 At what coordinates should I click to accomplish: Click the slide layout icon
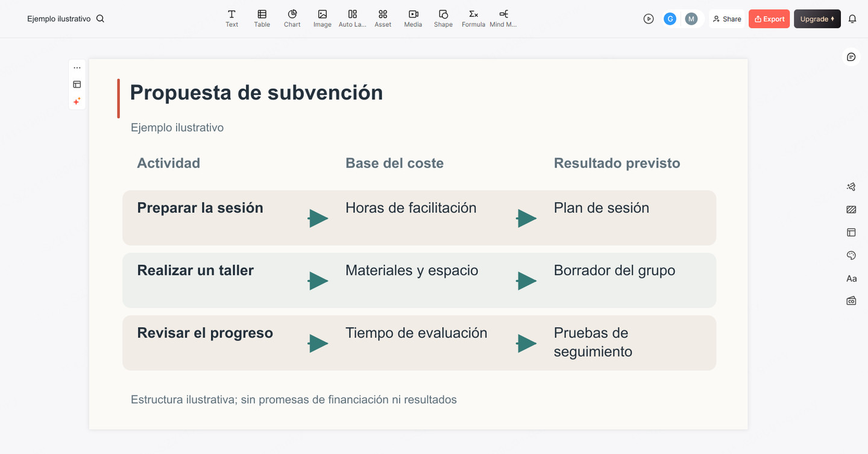pyautogui.click(x=77, y=84)
